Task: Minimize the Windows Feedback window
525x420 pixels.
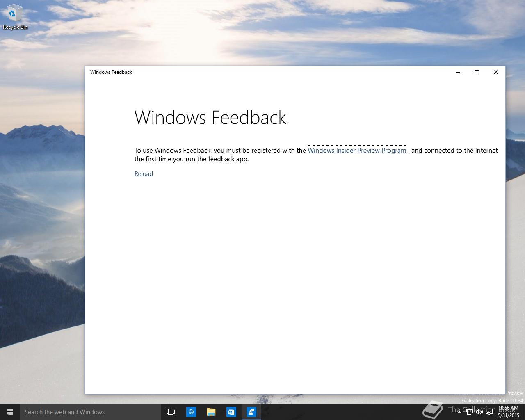Action: 458,72
